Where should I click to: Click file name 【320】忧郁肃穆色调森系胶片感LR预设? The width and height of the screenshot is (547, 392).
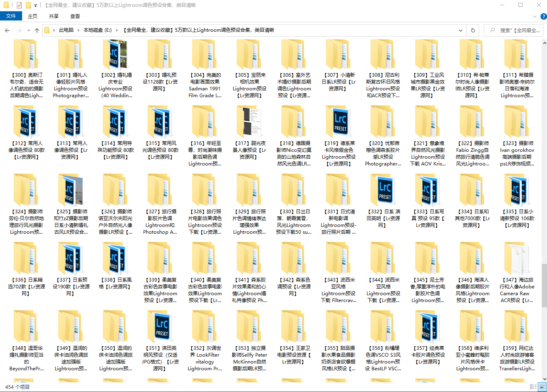pyautogui.click(x=383, y=153)
